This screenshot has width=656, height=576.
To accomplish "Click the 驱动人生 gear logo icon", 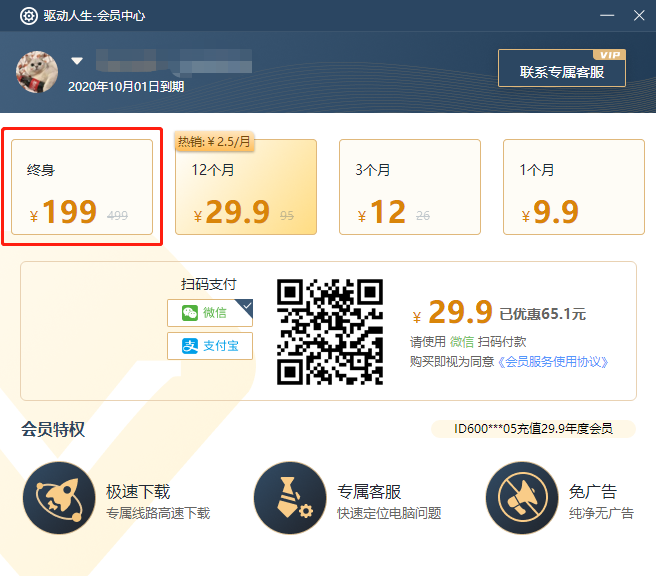I will [29, 16].
